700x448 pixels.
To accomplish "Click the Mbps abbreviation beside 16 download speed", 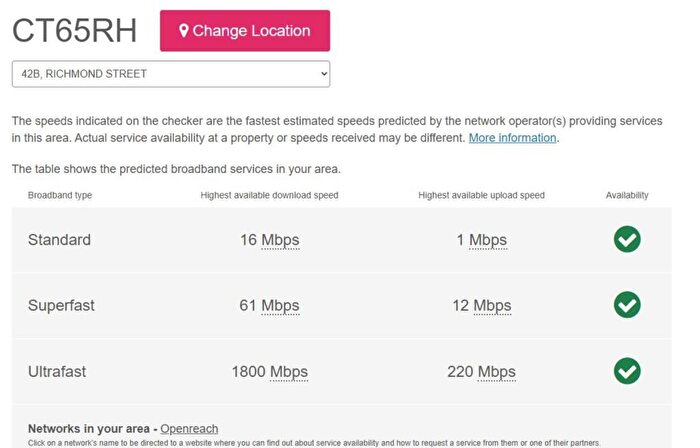I will tap(280, 240).
